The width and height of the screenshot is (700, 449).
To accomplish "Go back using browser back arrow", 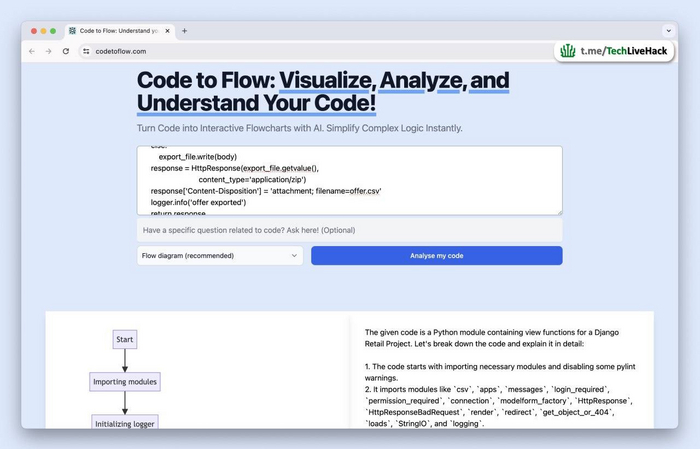I will (32, 51).
